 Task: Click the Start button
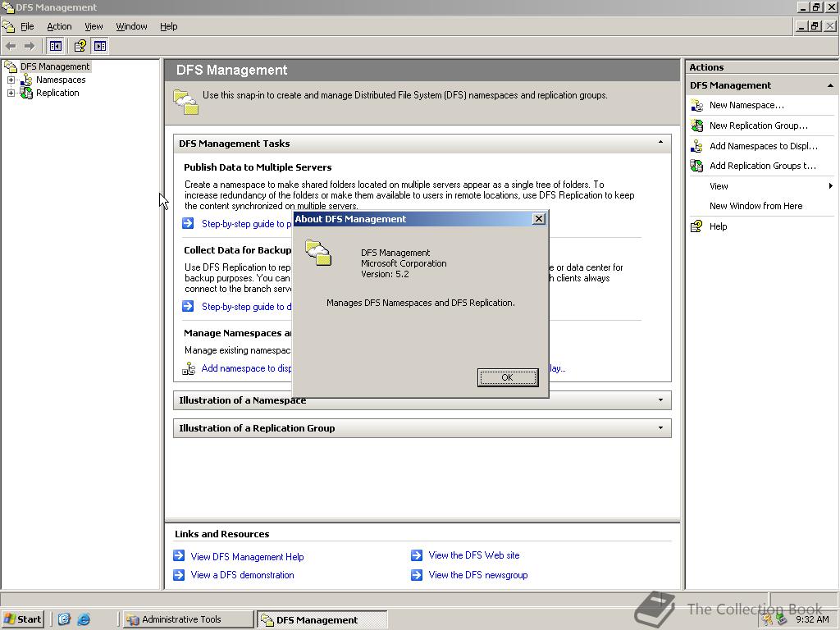[22, 619]
